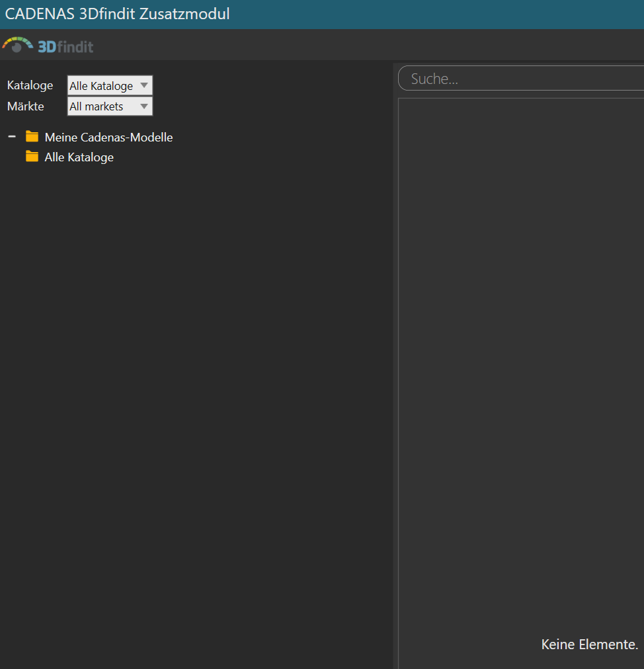Click the blank toolbar area right of logo
644x669 pixels.
pos(364,46)
